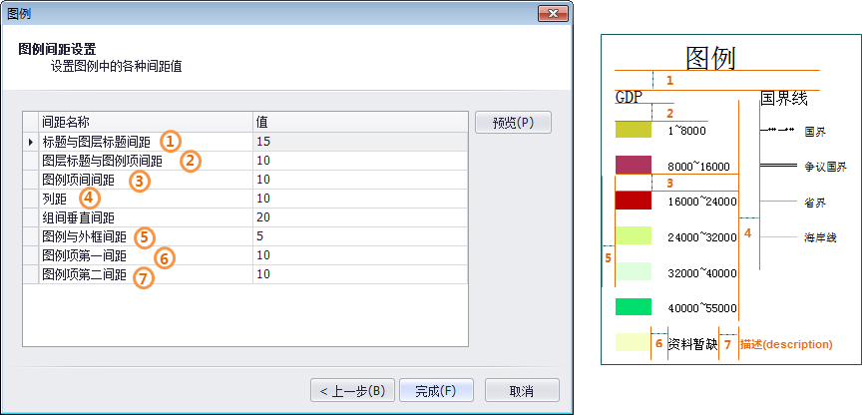The height and width of the screenshot is (415, 868).
Task: Click the 上一步(B) back button
Action: pos(352,390)
